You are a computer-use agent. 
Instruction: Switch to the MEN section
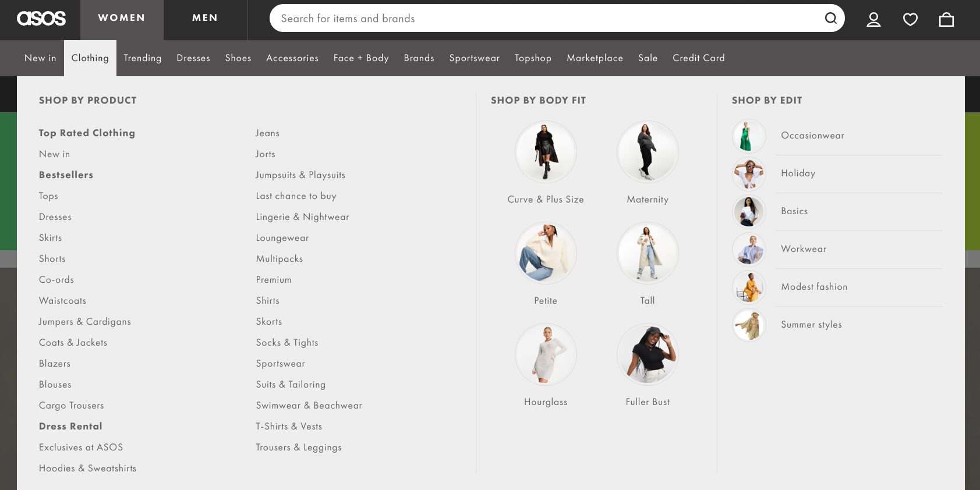click(x=205, y=18)
